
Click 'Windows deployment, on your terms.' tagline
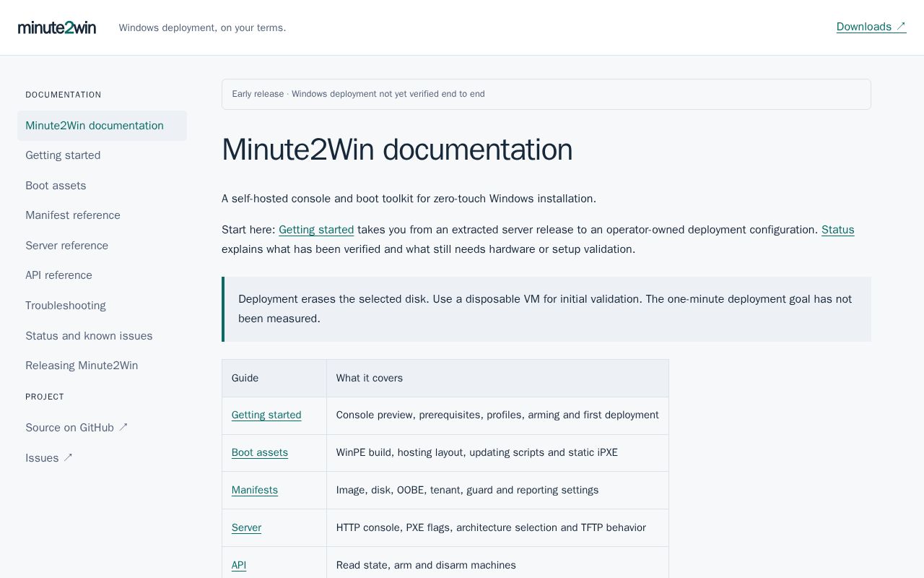(x=202, y=27)
